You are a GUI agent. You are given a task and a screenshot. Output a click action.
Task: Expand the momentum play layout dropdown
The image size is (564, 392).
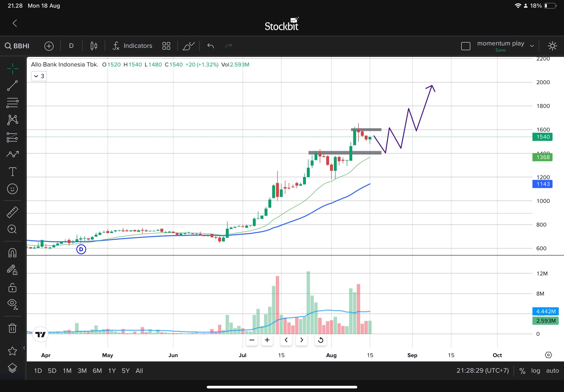[532, 46]
